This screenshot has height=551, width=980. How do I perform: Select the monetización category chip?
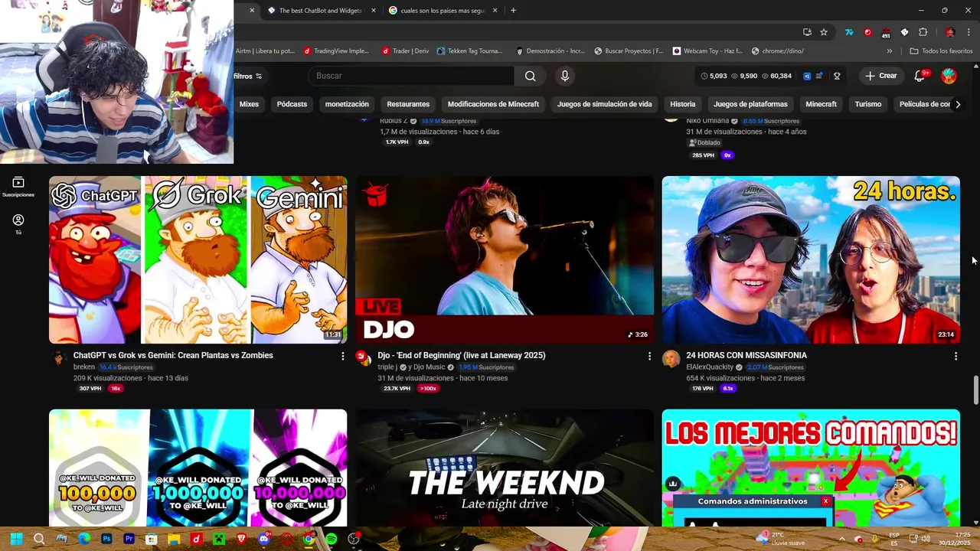[x=347, y=104]
